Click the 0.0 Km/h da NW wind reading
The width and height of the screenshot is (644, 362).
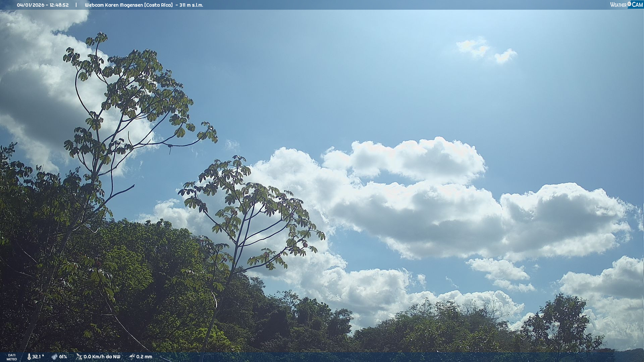pos(102,357)
